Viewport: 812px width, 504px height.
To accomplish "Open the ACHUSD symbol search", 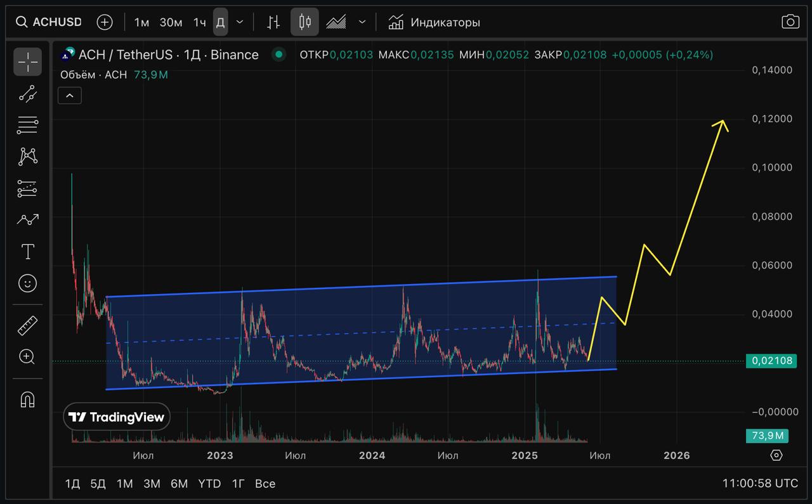I will (49, 22).
